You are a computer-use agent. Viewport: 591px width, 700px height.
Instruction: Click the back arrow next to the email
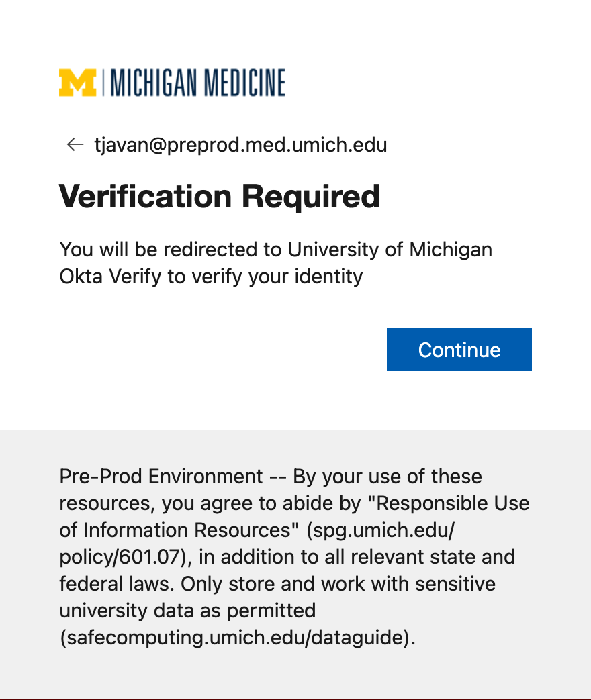tap(75, 144)
